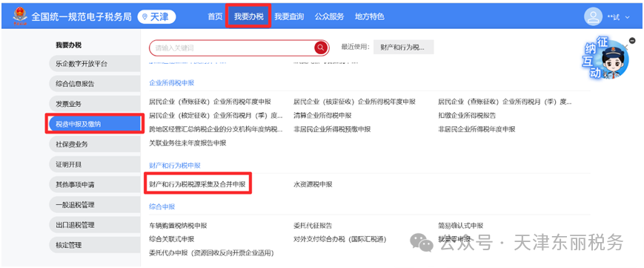Open 居民企业（核定征收）企业所得税年度申报
The image size is (644, 268).
click(354, 102)
